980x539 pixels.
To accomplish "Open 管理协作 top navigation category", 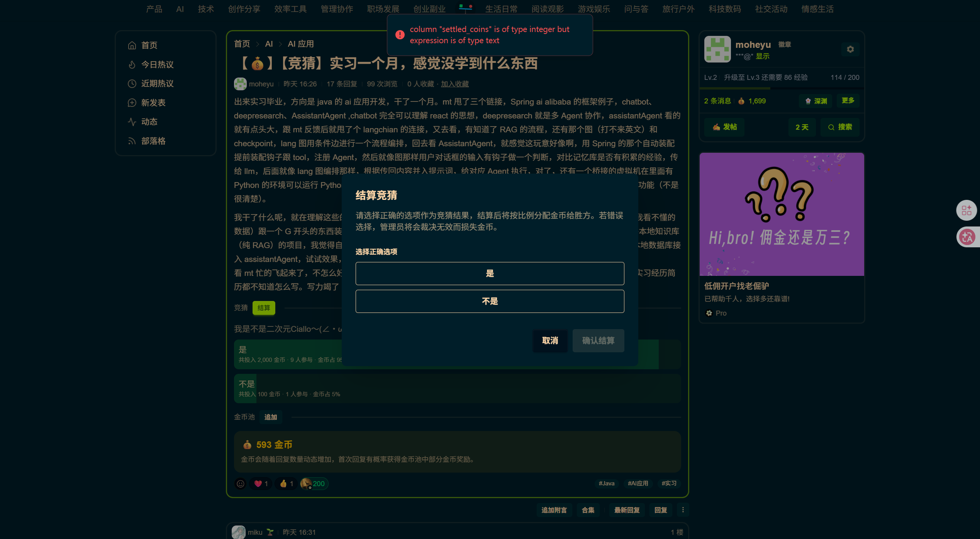I will tap(337, 9).
